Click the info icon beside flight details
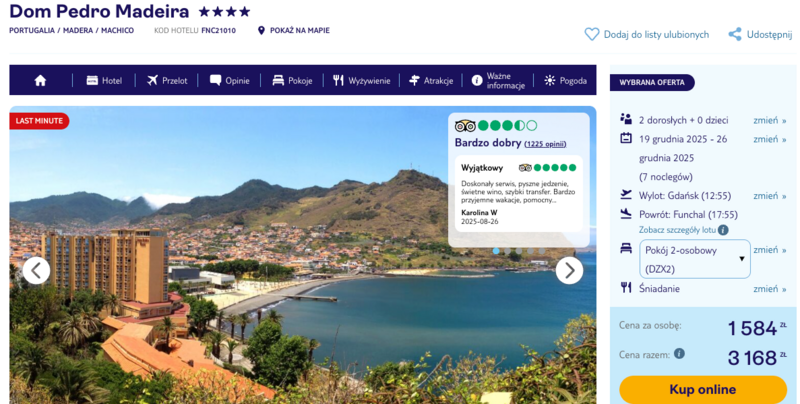Screen dimensions: 800x404 (723, 230)
